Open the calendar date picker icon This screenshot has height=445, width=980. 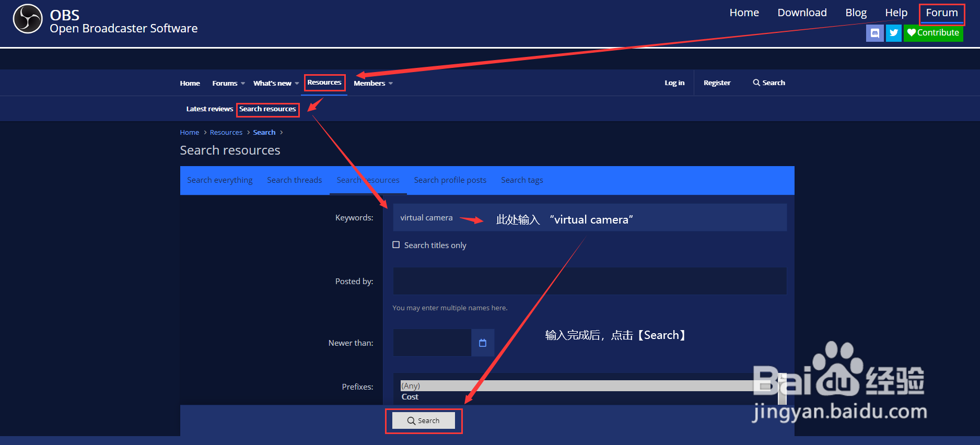[483, 343]
